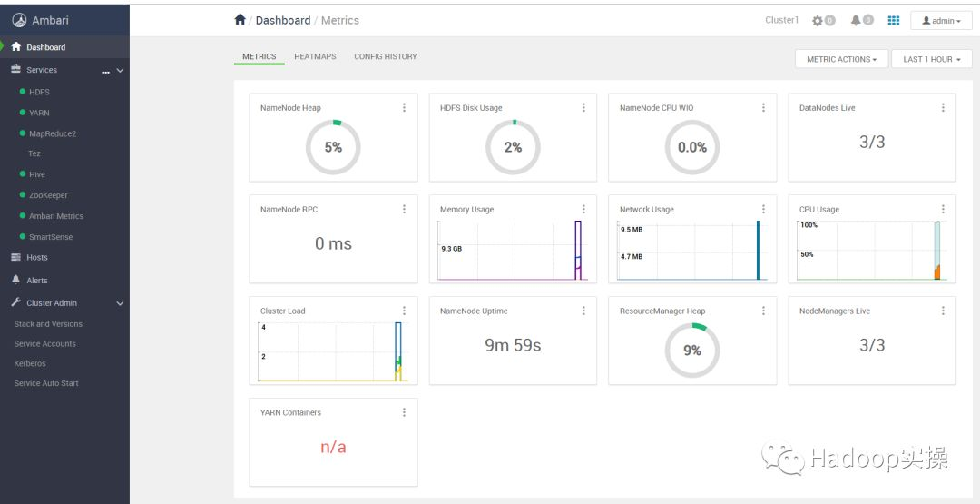Click Services ellipsis actions icon
Screen dimensions: 980x504
coord(105,71)
